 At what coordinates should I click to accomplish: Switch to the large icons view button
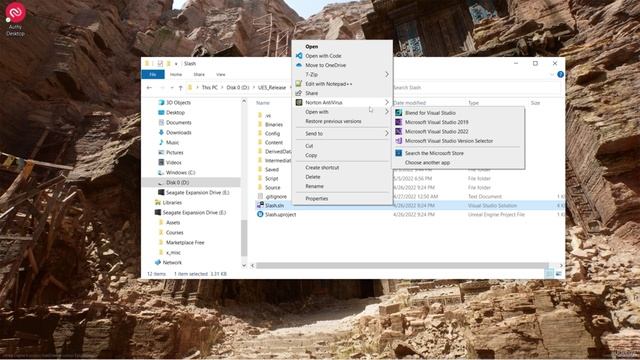[x=558, y=274]
